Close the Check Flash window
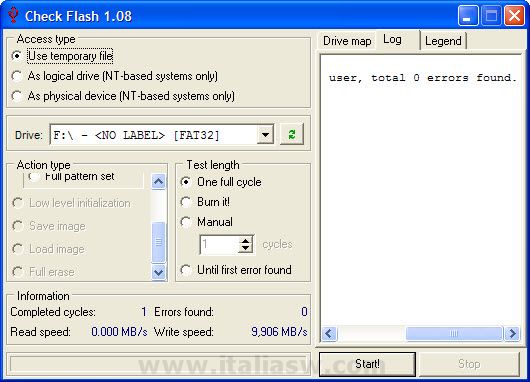Image resolution: width=530 pixels, height=382 pixels. [514, 16]
